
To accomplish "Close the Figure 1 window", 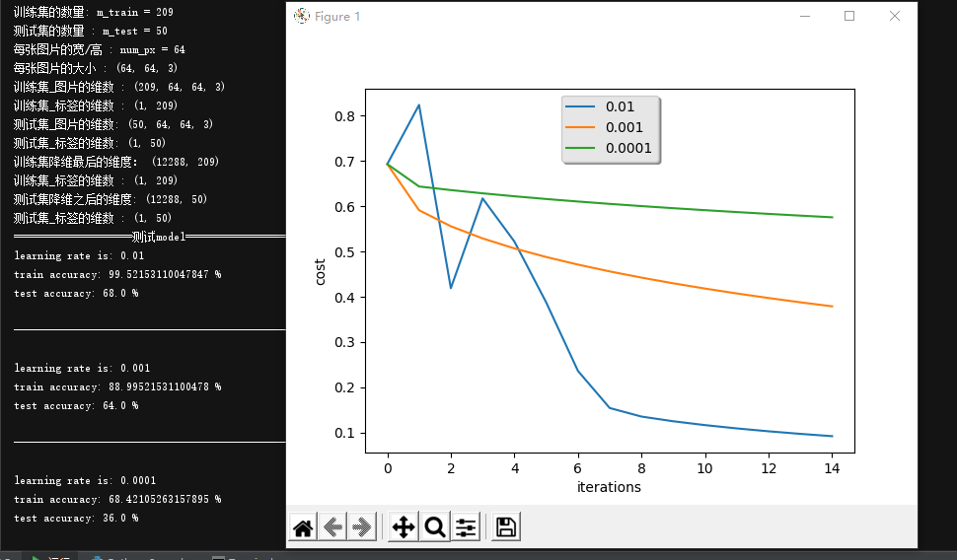I will tap(895, 16).
